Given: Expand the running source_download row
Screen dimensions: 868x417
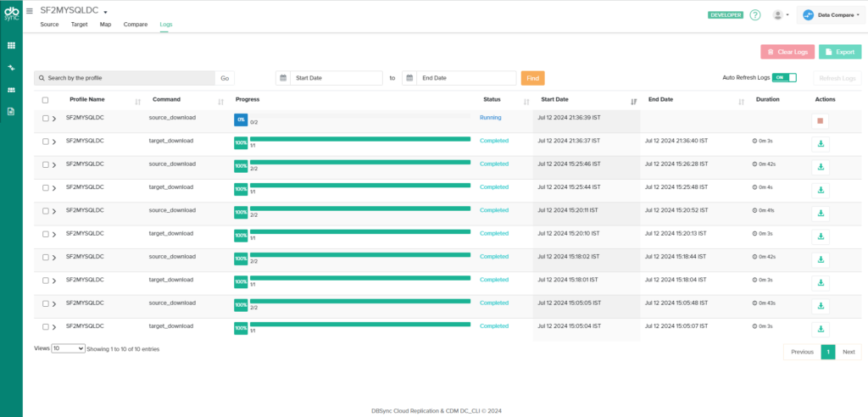Looking at the screenshot, I should (x=54, y=119).
